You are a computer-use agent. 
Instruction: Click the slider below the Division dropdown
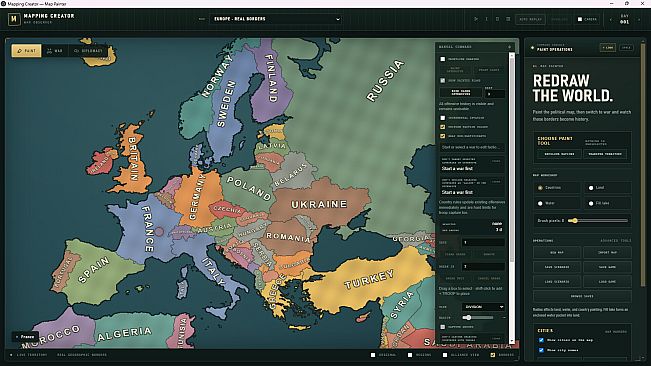point(477,317)
